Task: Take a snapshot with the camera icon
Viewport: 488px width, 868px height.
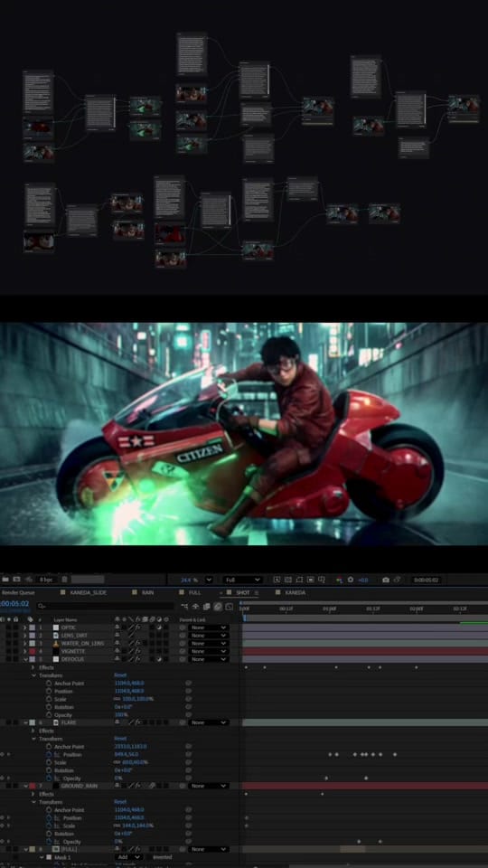Action: [x=386, y=580]
